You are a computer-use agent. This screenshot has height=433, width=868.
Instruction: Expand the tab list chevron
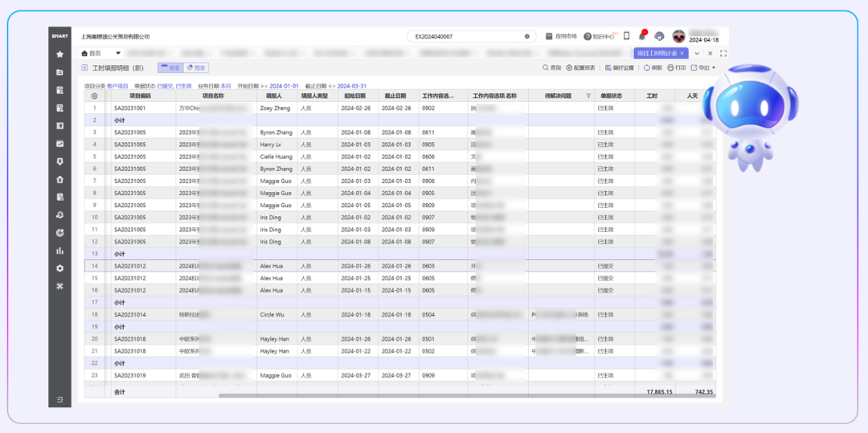coord(696,53)
